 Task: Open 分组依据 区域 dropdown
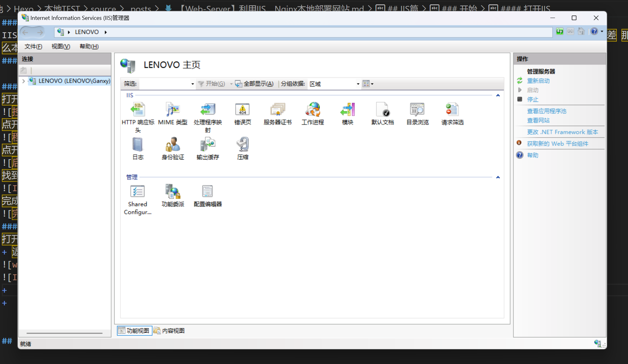(x=358, y=84)
